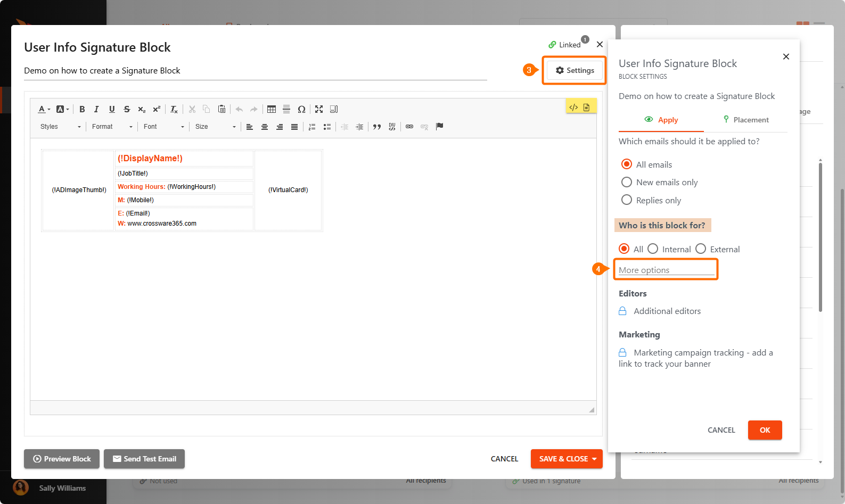The image size is (845, 504).
Task: Insert an anchor using the flag icon
Action: tap(439, 127)
